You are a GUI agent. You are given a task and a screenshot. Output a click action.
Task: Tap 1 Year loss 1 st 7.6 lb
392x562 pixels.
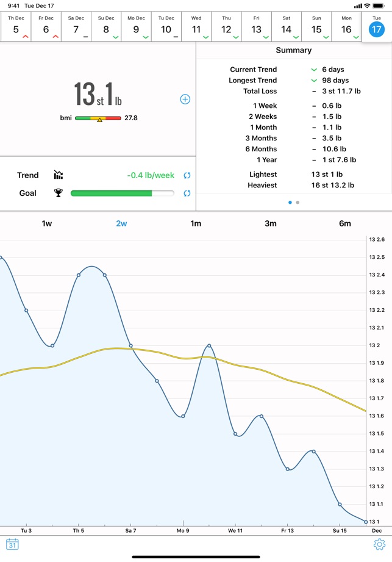(339, 160)
